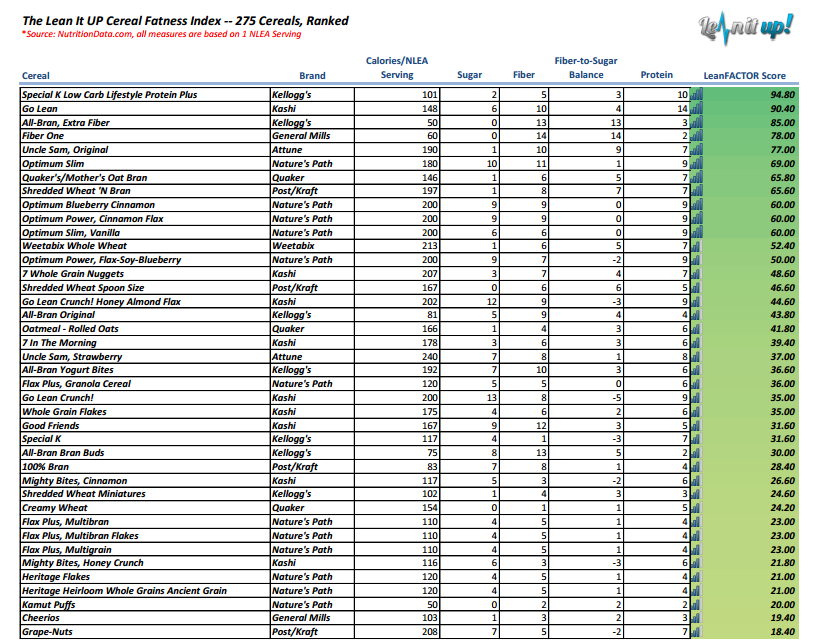The height and width of the screenshot is (642, 818).
Task: Select the 'All-Bran Yogurt Bites' cell
Action: tap(146, 370)
